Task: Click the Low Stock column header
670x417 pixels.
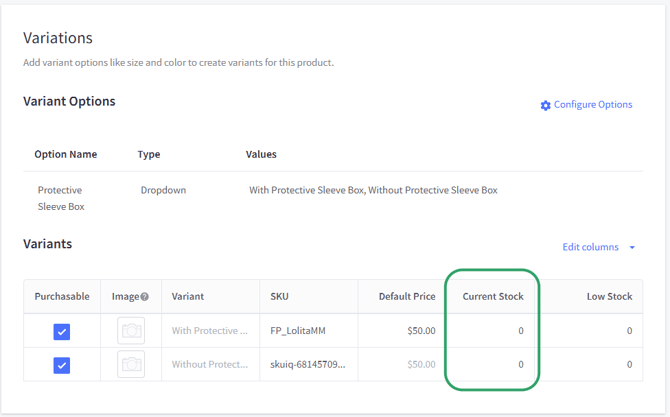Action: tap(609, 297)
